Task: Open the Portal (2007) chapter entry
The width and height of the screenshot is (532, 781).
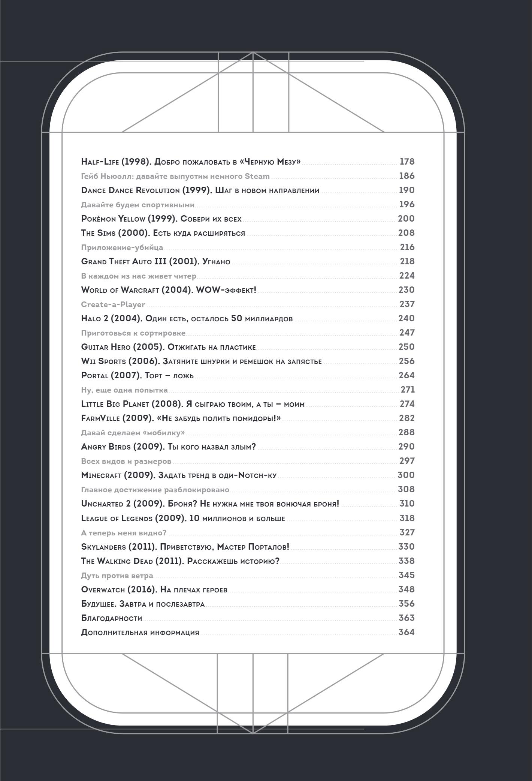Action: (x=248, y=375)
